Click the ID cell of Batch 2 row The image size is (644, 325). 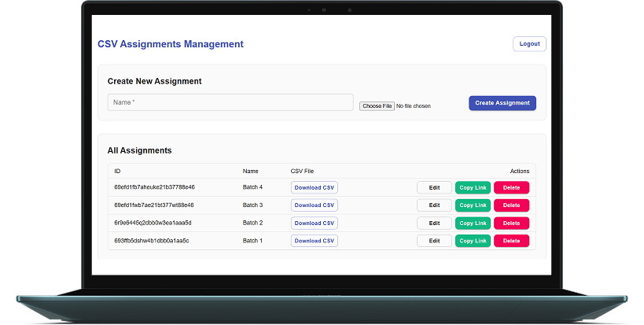pos(153,223)
